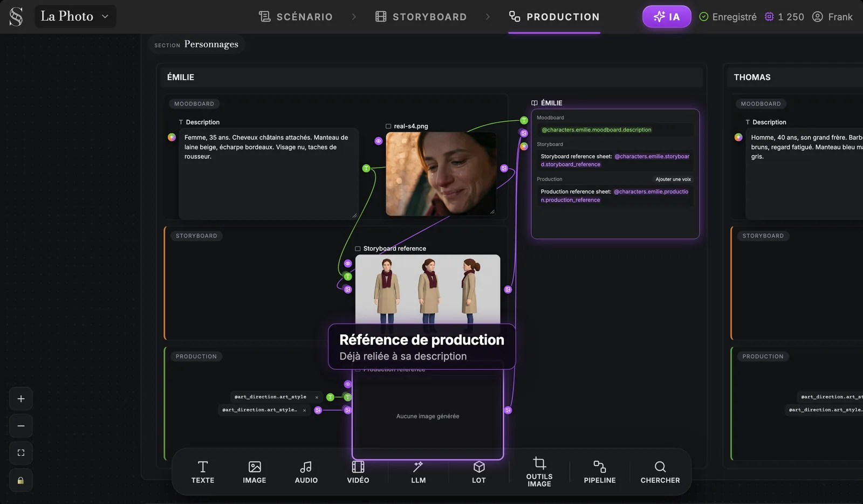Toggle the canvas lock
Viewport: 863px width, 504px height.
click(x=21, y=480)
